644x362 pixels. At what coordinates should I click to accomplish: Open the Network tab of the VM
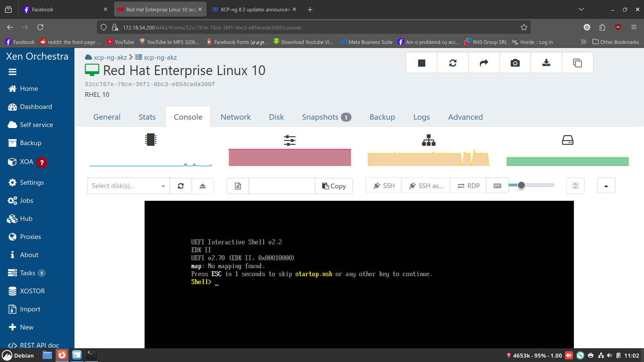pyautogui.click(x=235, y=117)
